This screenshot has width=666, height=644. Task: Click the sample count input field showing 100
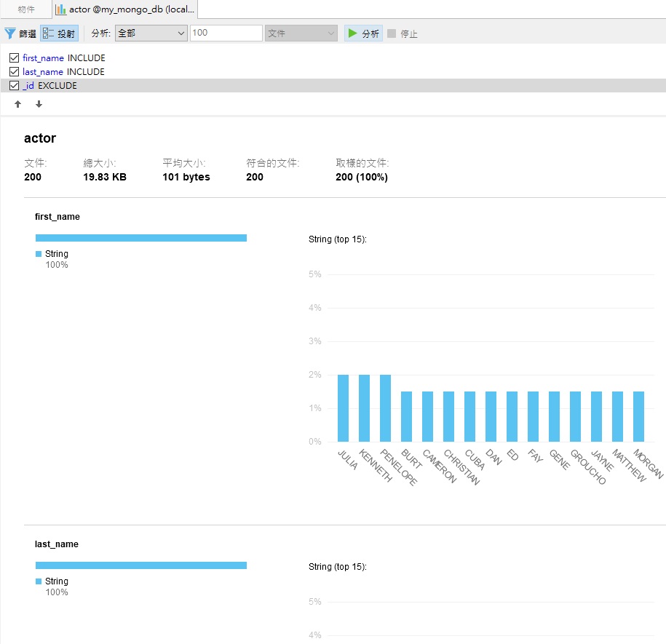(226, 33)
